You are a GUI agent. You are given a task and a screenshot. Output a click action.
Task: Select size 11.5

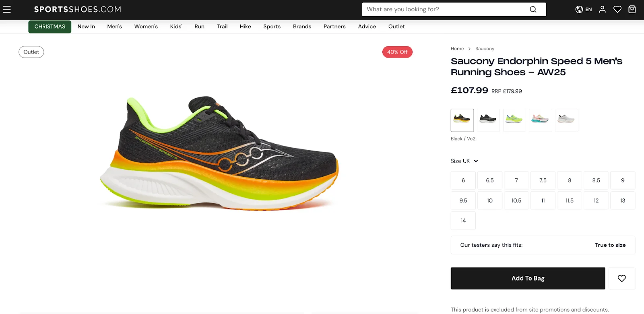[570, 200]
